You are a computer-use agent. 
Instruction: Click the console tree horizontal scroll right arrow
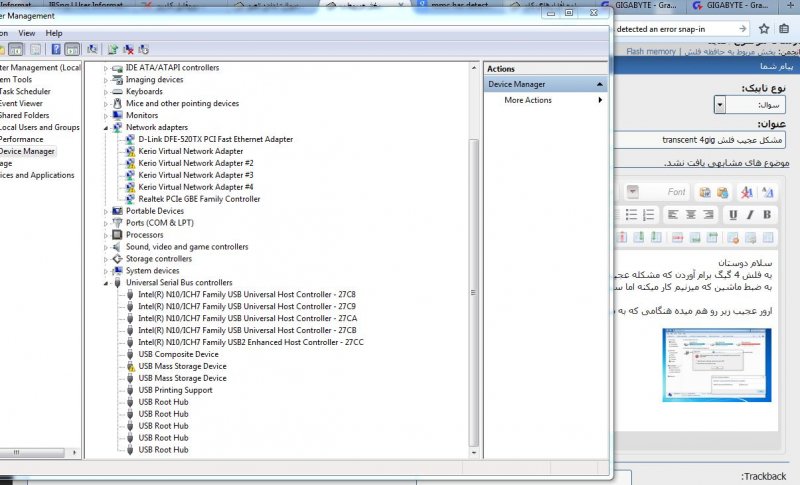(x=74, y=452)
